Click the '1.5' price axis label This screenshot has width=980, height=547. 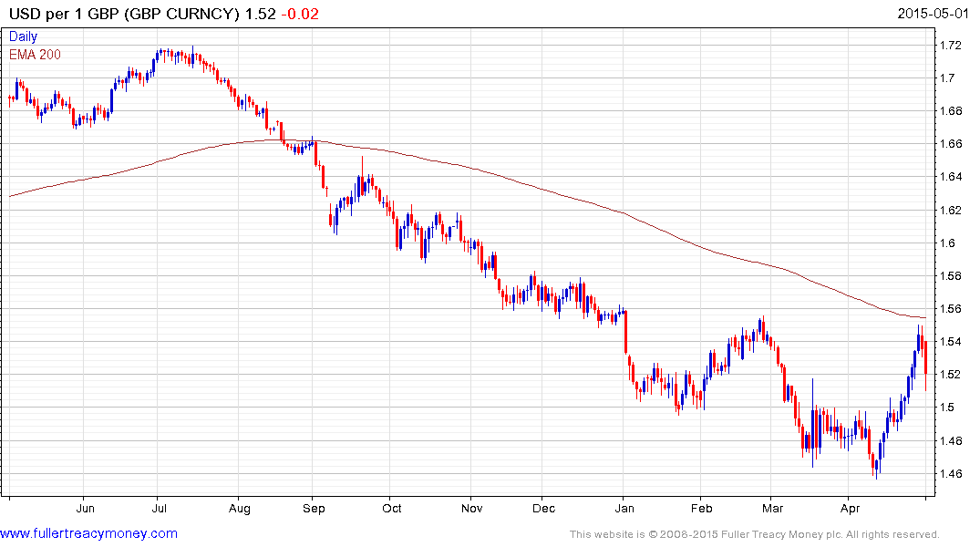coord(947,408)
